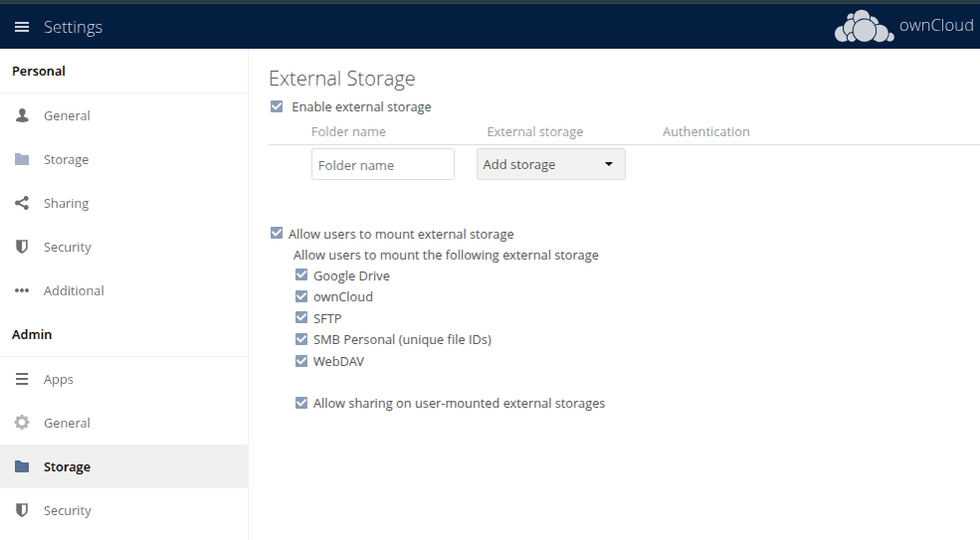Click the Additional three-dots icon
This screenshot has width=980, height=540.
[x=22, y=290]
